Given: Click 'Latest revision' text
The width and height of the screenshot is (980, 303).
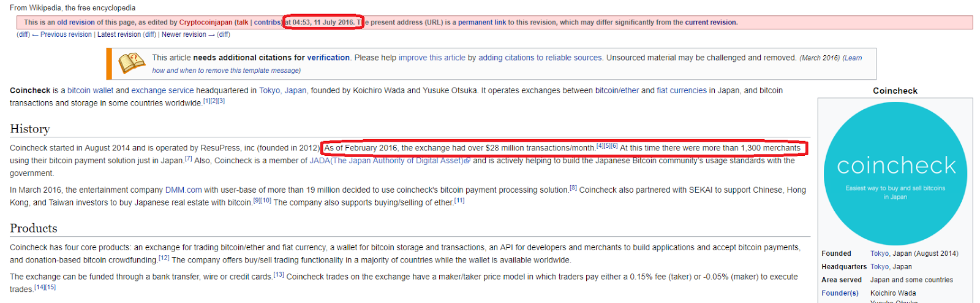Looking at the screenshot, I should tap(119, 34).
